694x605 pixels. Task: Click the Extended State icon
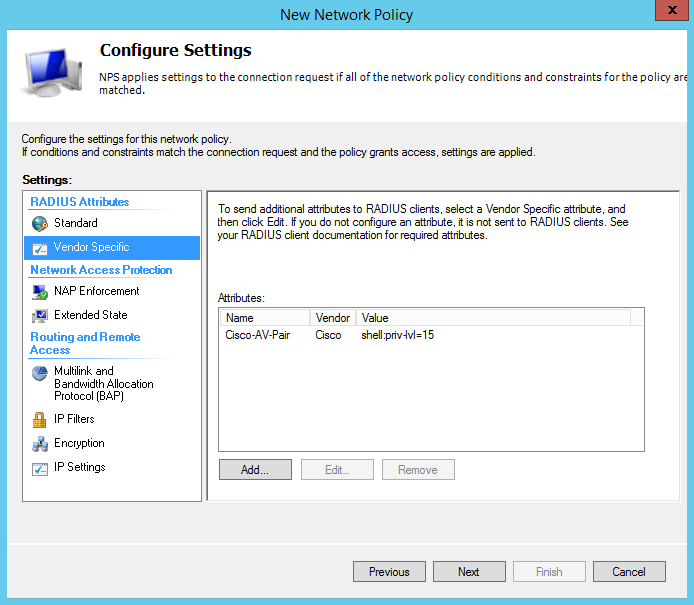tap(39, 316)
